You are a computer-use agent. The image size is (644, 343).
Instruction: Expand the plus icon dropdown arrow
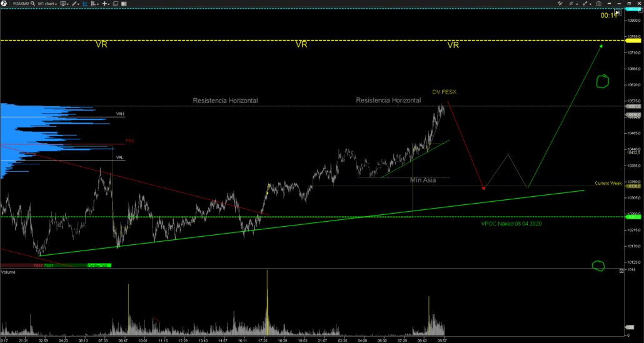[x=108, y=4]
